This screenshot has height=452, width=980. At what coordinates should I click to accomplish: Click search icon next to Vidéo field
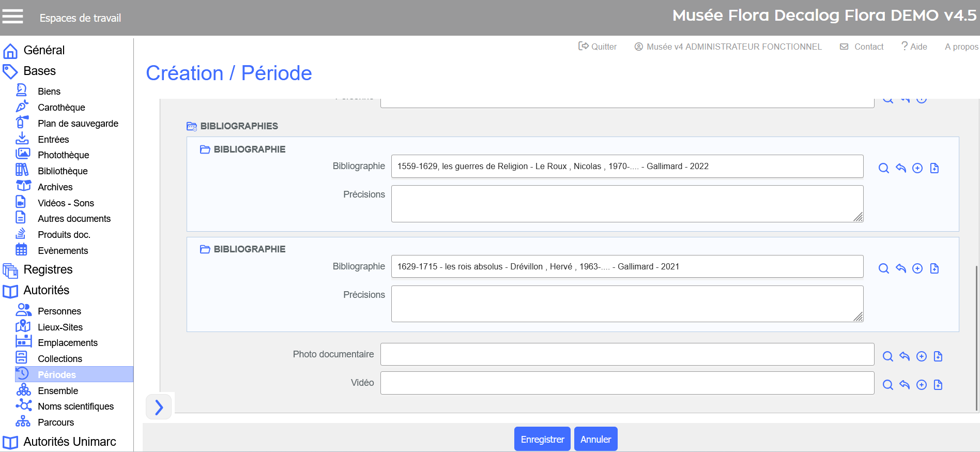[x=888, y=385]
